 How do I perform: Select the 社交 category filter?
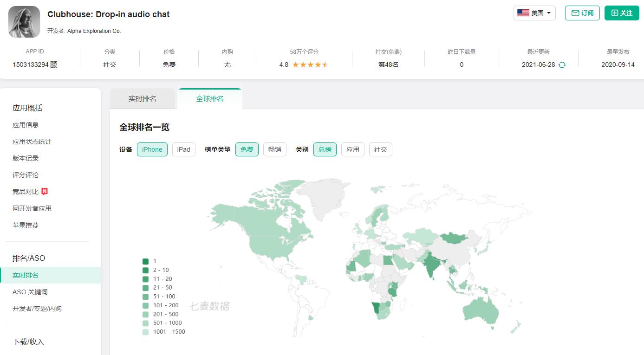[x=380, y=149]
